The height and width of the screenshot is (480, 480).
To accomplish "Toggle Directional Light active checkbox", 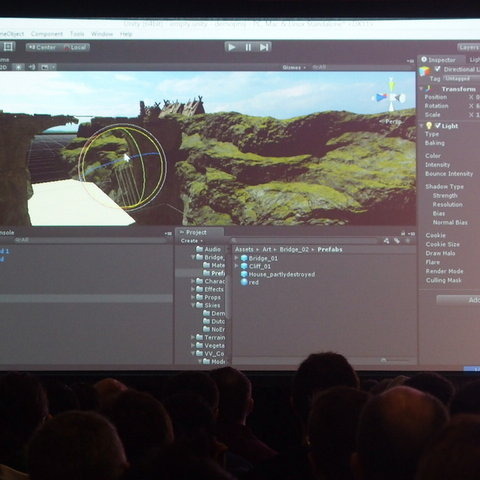I will click(437, 69).
